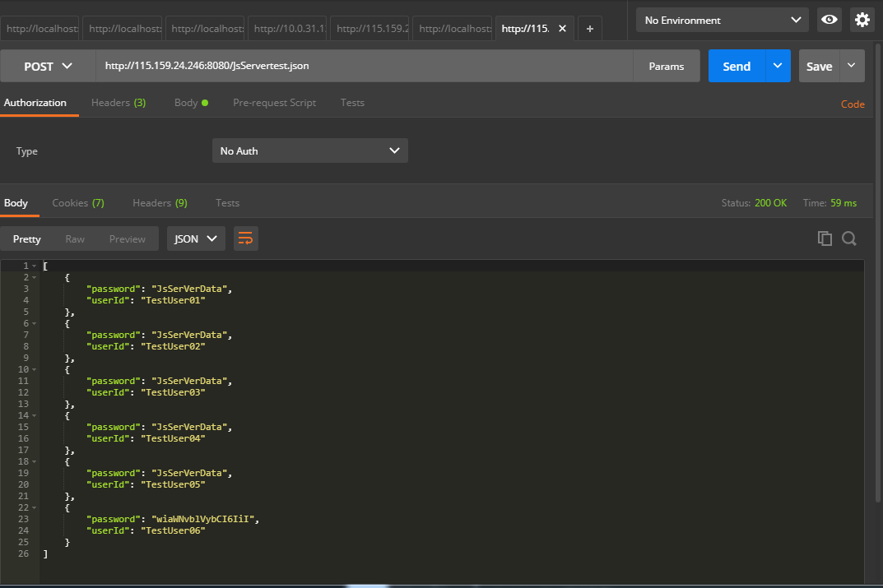Switch to http://115.159.2 request tab
Screen dimensions: 883x588
[x=372, y=29]
